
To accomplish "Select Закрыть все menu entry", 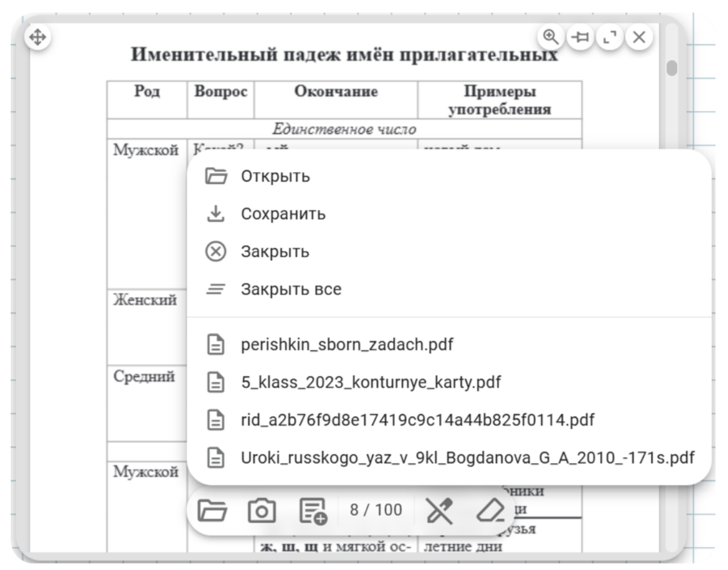I will tap(449, 288).
